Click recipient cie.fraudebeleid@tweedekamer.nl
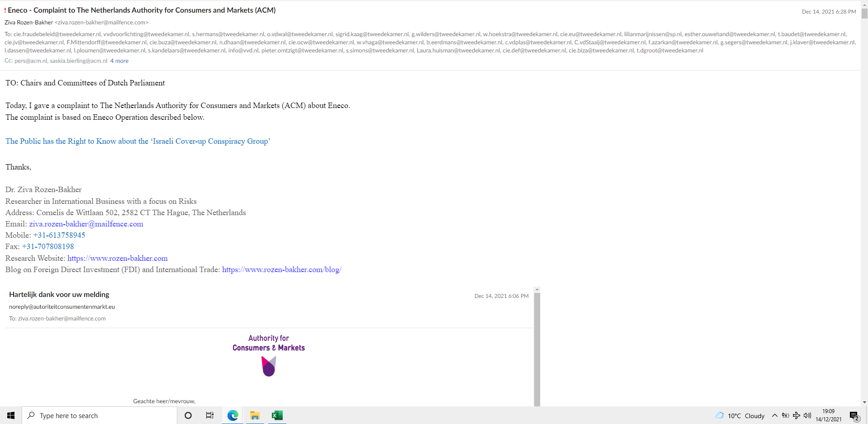 (x=57, y=34)
